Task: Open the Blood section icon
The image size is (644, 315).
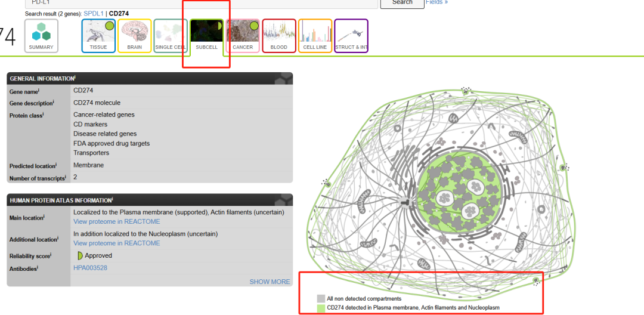Action: 278,36
